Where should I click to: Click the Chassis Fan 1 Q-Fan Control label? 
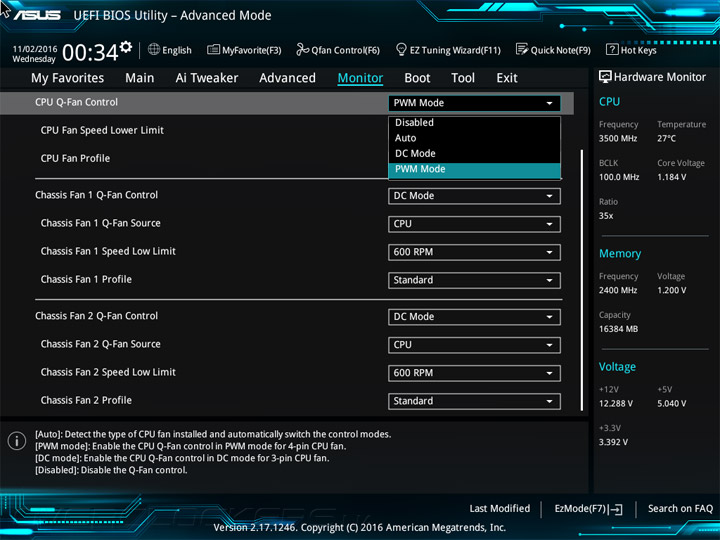tap(96, 195)
